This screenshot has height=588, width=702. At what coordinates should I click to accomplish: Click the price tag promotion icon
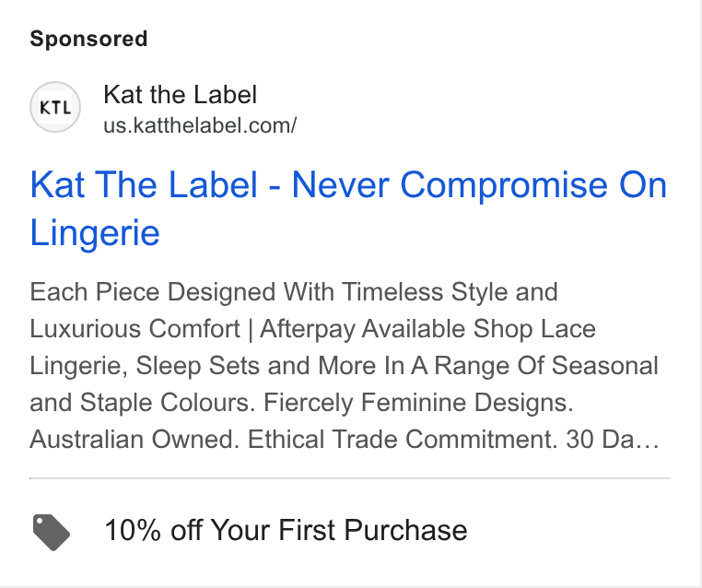click(x=52, y=532)
